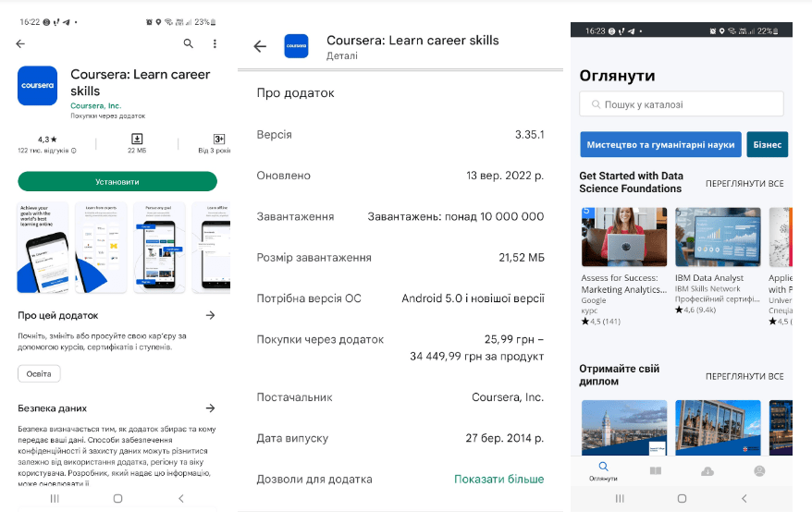This screenshot has width=812, height=523.
Task: Tap back arrow in Coursera details page
Action: click(260, 47)
